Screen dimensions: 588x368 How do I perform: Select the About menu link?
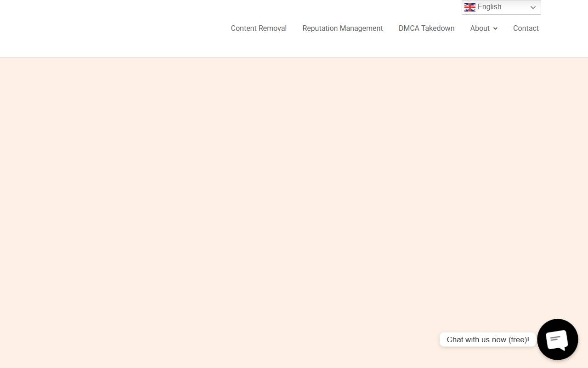[x=480, y=28]
